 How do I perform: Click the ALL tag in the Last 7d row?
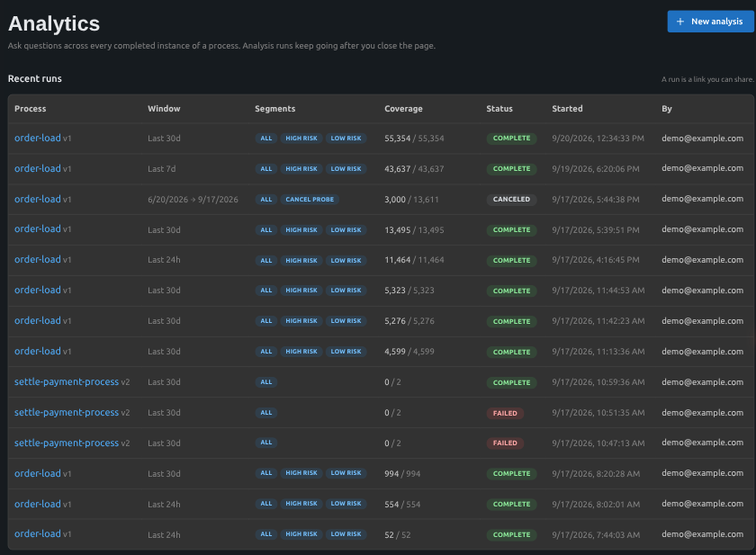click(266, 169)
